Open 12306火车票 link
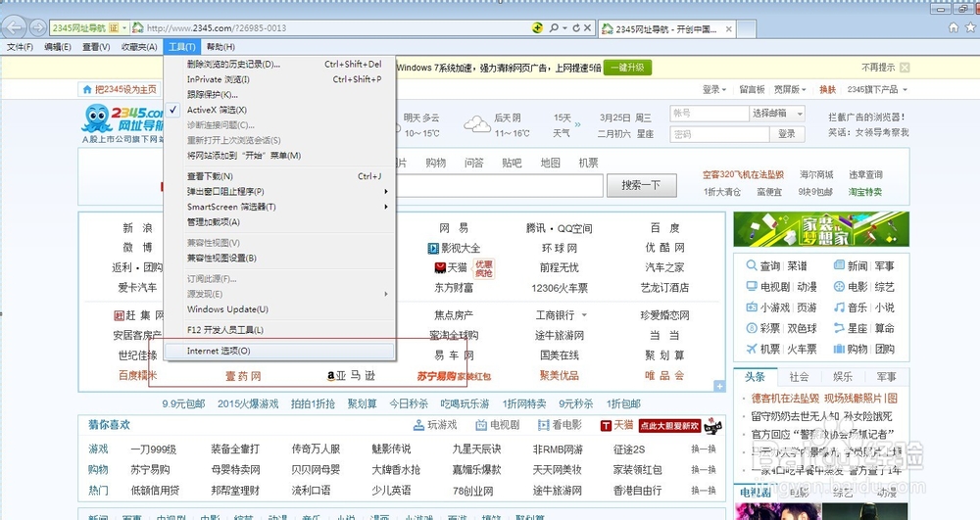 click(x=560, y=288)
